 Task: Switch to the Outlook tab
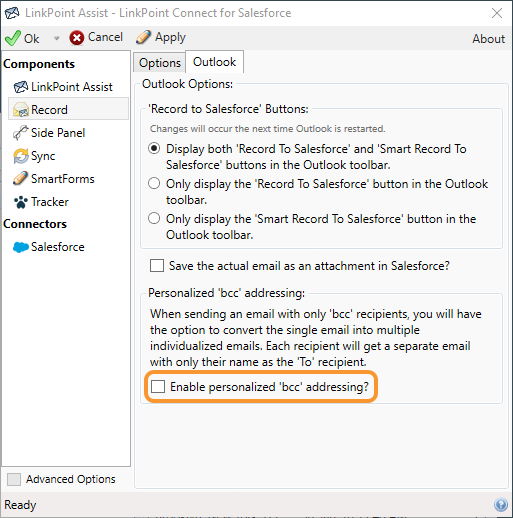[214, 62]
